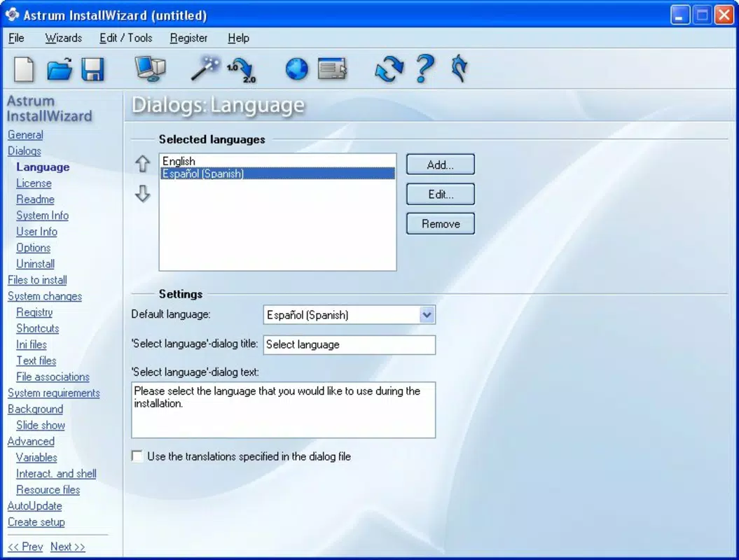Click the Select language dialog title field
The width and height of the screenshot is (739, 560).
[350, 344]
